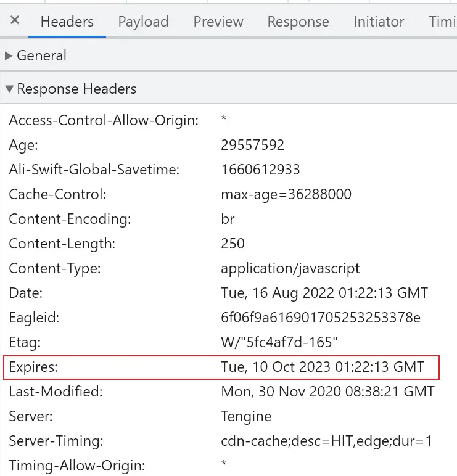Open the Payload tab
The width and height of the screenshot is (457, 476).
[143, 22]
